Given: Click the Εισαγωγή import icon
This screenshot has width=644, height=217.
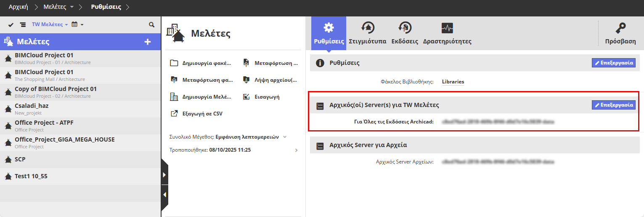Looking at the screenshot, I should (247, 96).
